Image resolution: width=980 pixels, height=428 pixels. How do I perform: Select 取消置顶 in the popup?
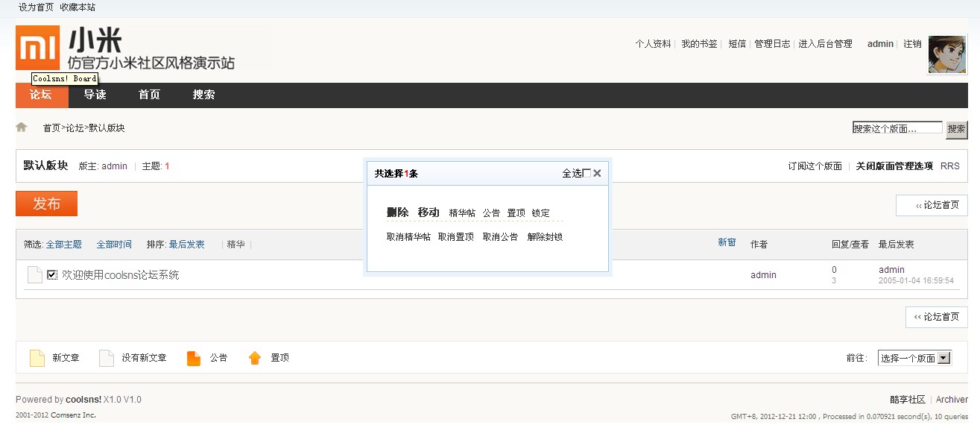pos(455,237)
